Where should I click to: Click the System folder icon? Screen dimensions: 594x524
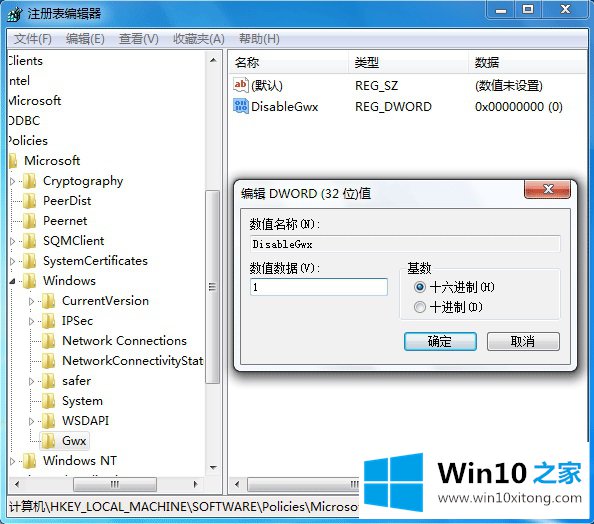(x=48, y=401)
